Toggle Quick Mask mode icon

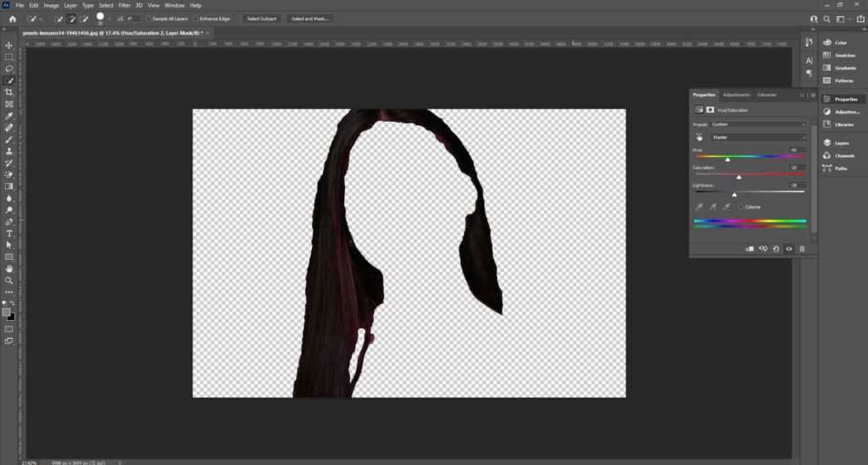click(8, 329)
